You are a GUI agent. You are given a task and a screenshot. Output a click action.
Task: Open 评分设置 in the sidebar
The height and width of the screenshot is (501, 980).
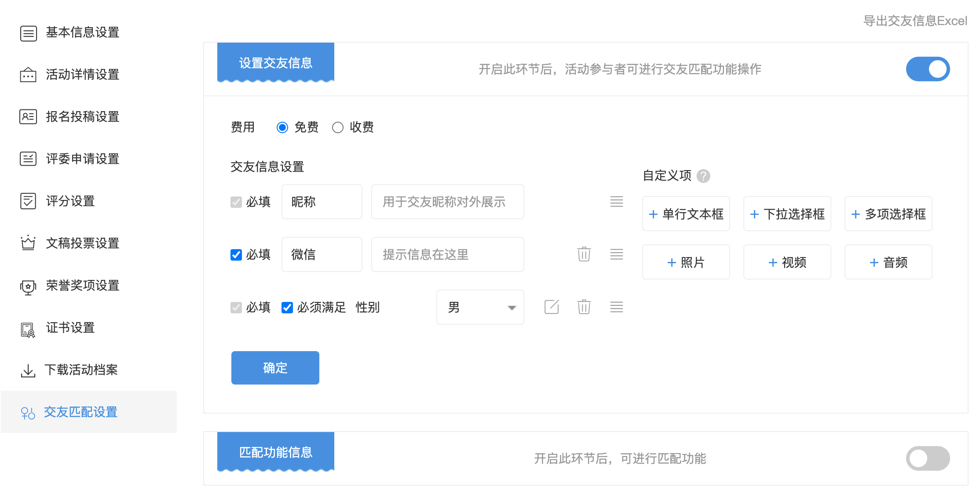(x=70, y=201)
